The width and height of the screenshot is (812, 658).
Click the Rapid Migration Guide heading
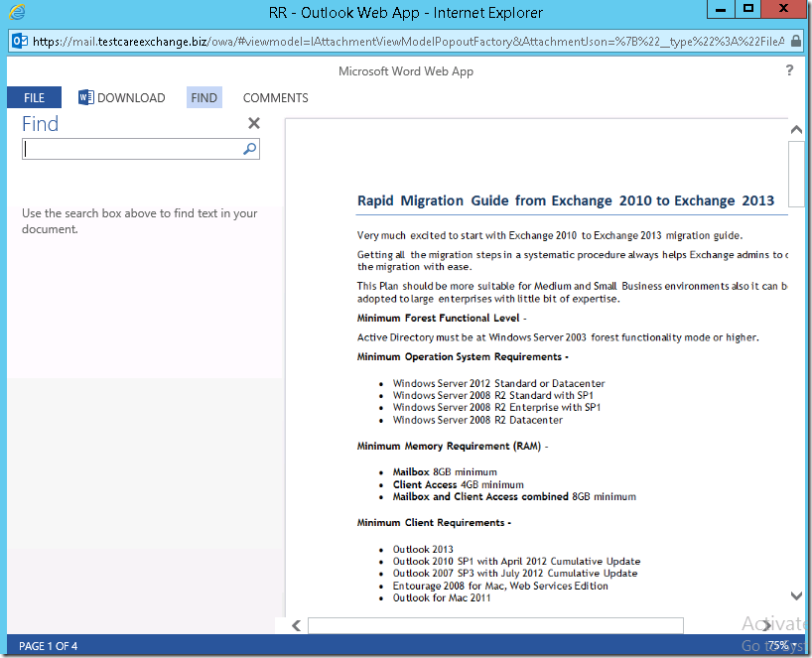pos(566,200)
